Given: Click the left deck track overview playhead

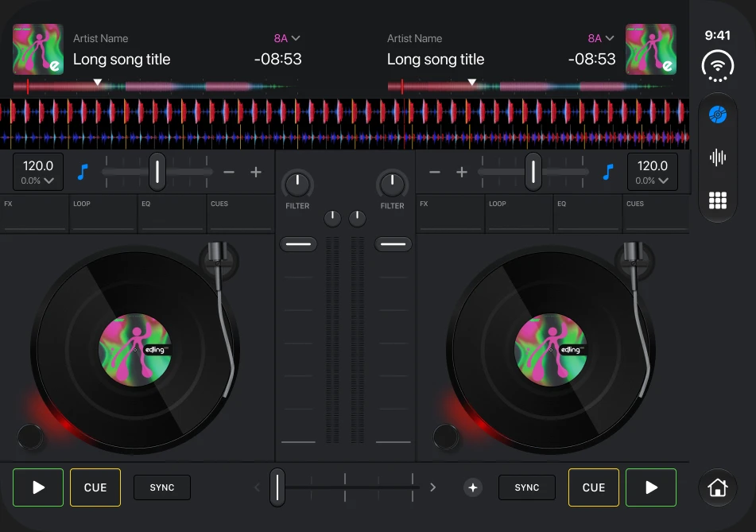Looking at the screenshot, I should coord(98,83).
